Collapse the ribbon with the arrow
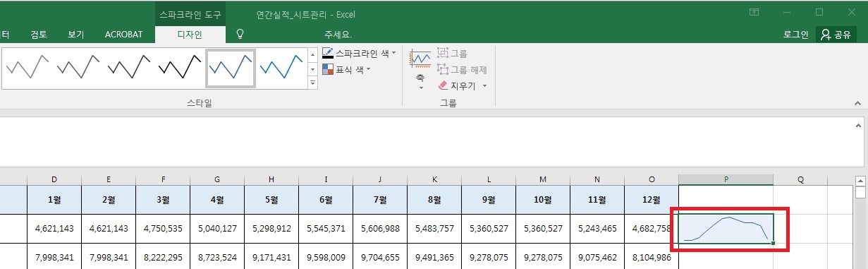 pos(857,102)
